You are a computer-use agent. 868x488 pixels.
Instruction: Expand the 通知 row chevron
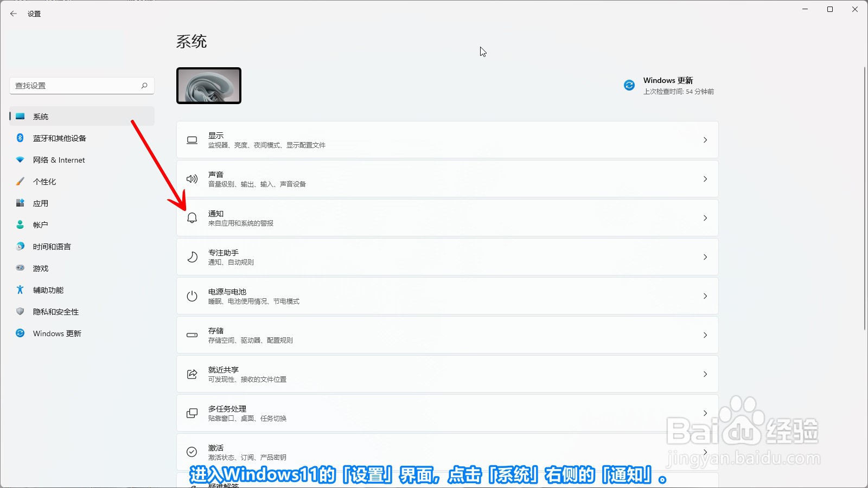[705, 218]
